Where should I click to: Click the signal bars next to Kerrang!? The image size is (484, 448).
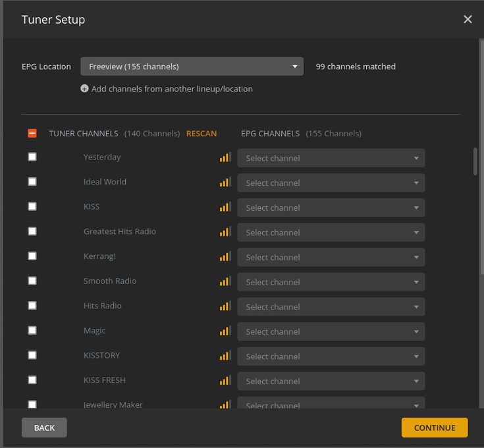click(x=225, y=257)
